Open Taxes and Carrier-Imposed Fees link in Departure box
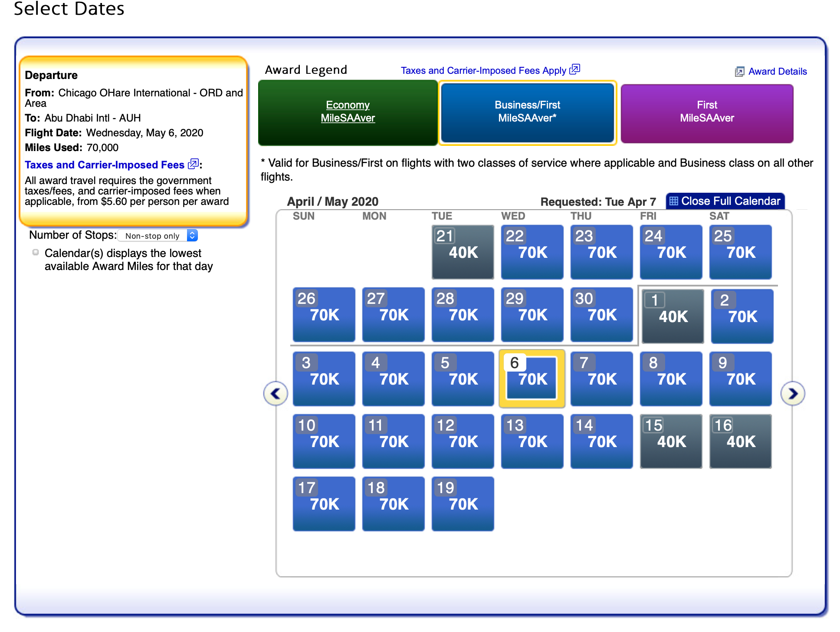 pos(105,165)
